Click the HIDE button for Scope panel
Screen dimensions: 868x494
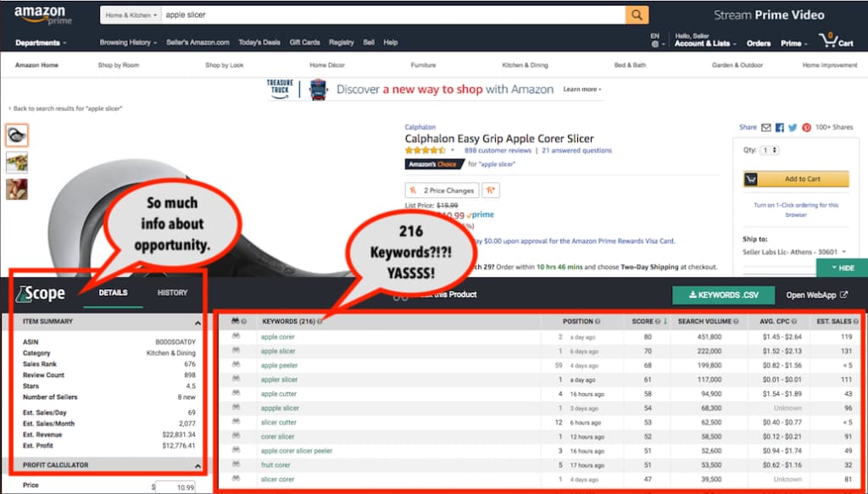point(842,268)
